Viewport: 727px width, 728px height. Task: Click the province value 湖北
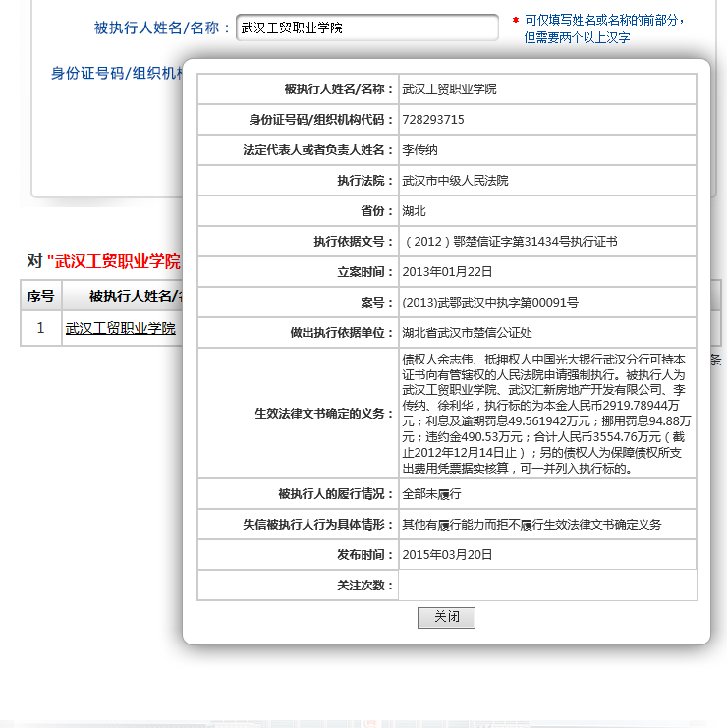414,211
